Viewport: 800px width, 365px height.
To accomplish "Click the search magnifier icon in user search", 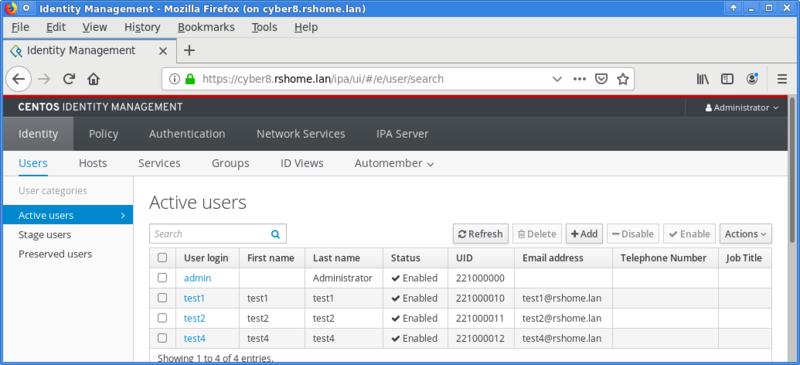I will coord(276,234).
